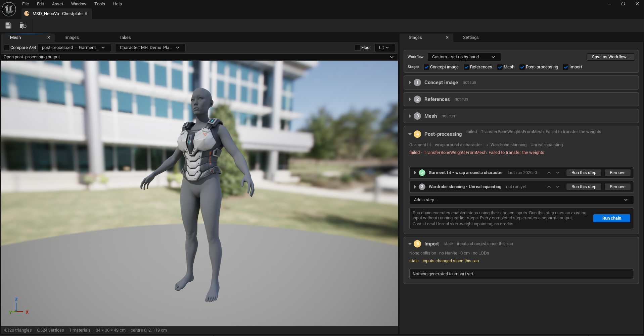Uncheck the Import stage checkbox

point(566,67)
